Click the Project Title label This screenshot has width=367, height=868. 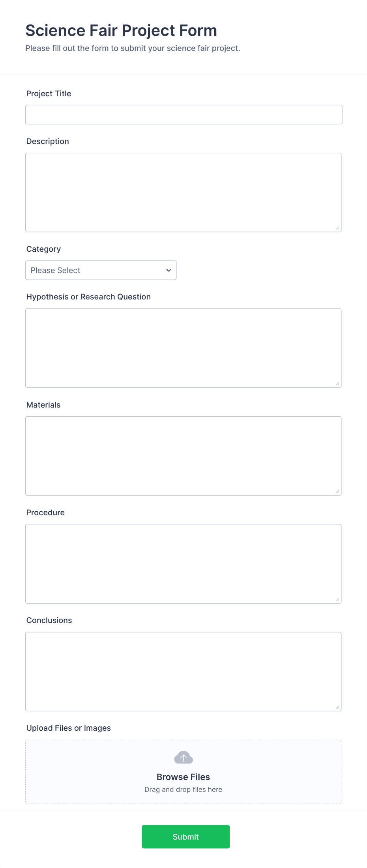49,94
